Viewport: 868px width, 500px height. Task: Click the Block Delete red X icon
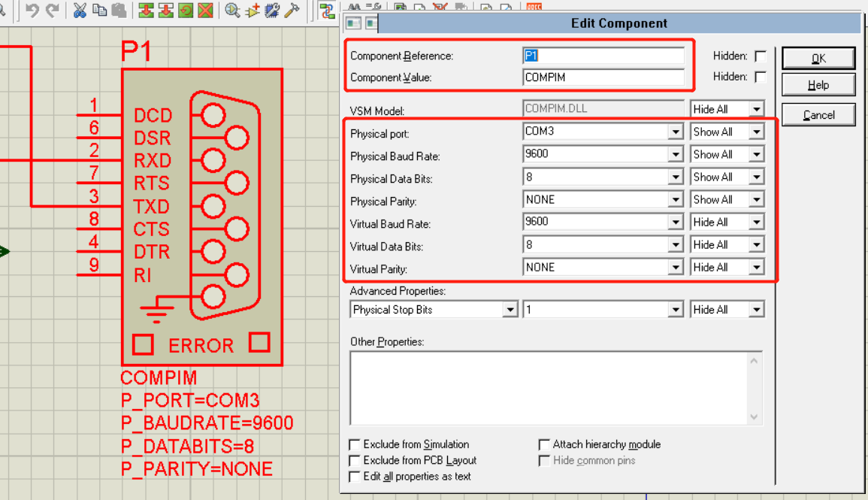205,11
